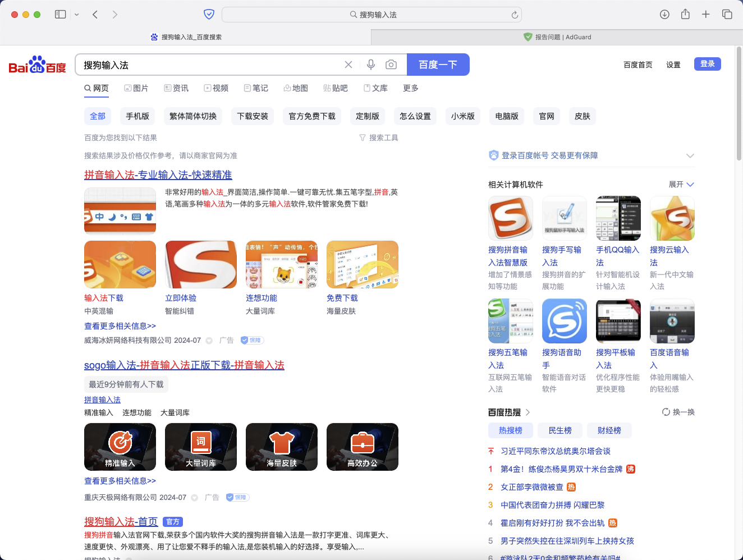Select the 贴吧 search category

pos(336,88)
